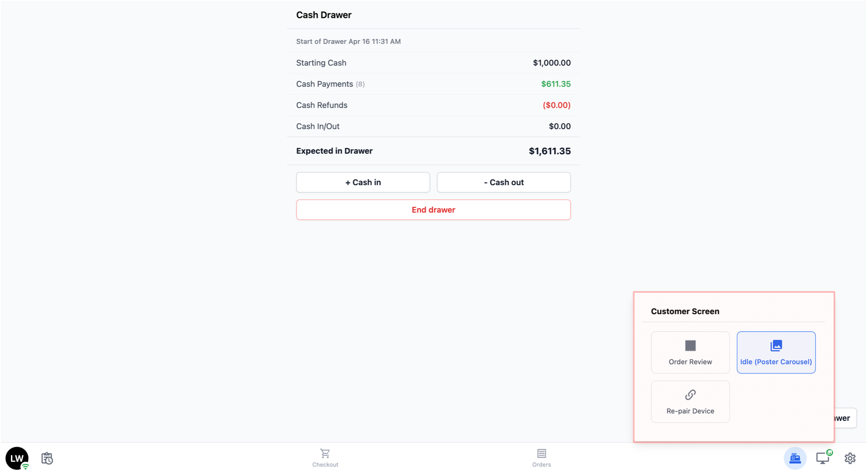
Task: Click the Order Review receipt icon
Action: tap(690, 346)
